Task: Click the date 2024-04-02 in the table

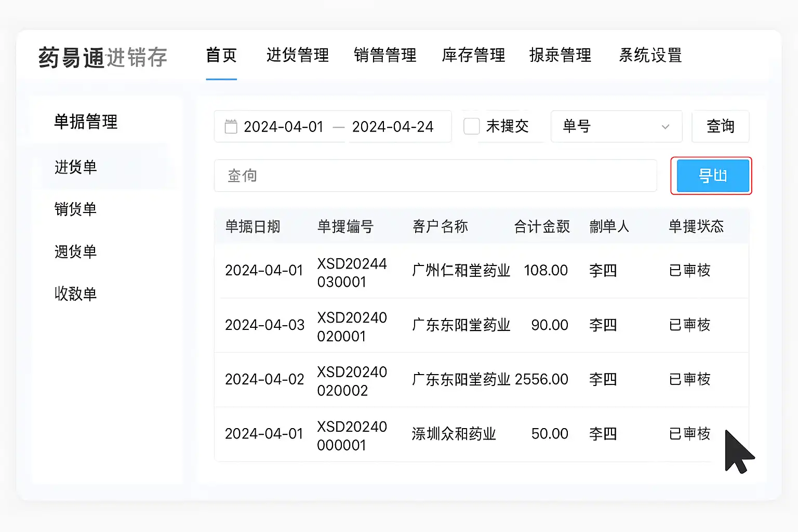Action: coord(265,379)
